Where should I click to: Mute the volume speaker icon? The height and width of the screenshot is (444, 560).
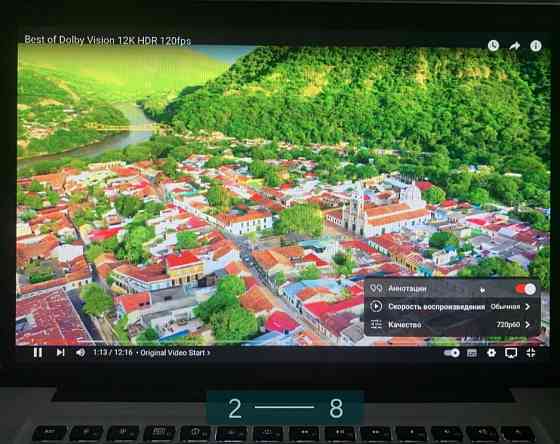[80, 353]
